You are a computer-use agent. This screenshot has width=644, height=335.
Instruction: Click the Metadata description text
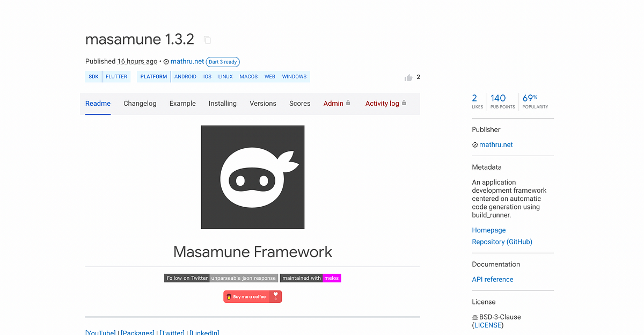pyautogui.click(x=509, y=199)
